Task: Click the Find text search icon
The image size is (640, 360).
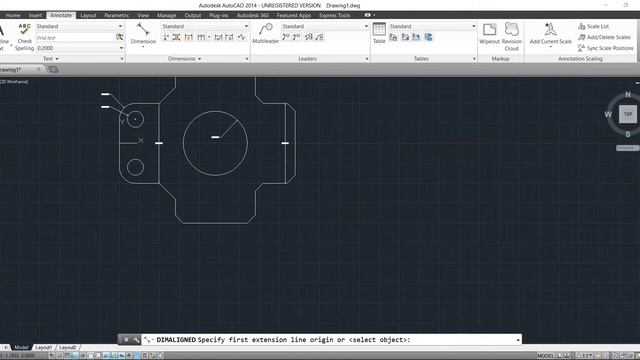Action: 119,37
